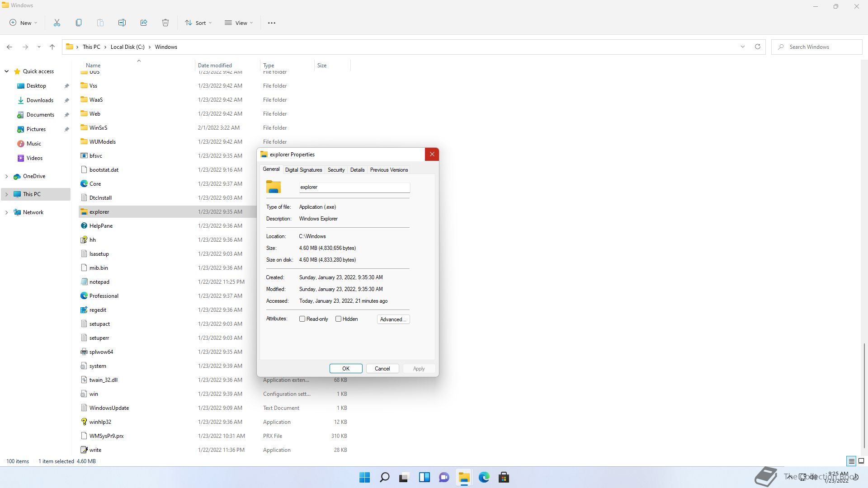
Task: Open Advanced attributes dialog
Action: pyautogui.click(x=393, y=319)
